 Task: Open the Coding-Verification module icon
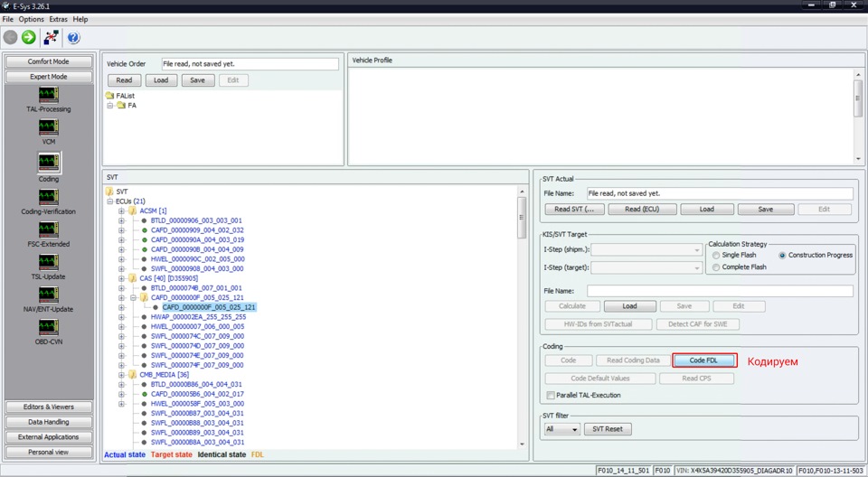tap(49, 197)
